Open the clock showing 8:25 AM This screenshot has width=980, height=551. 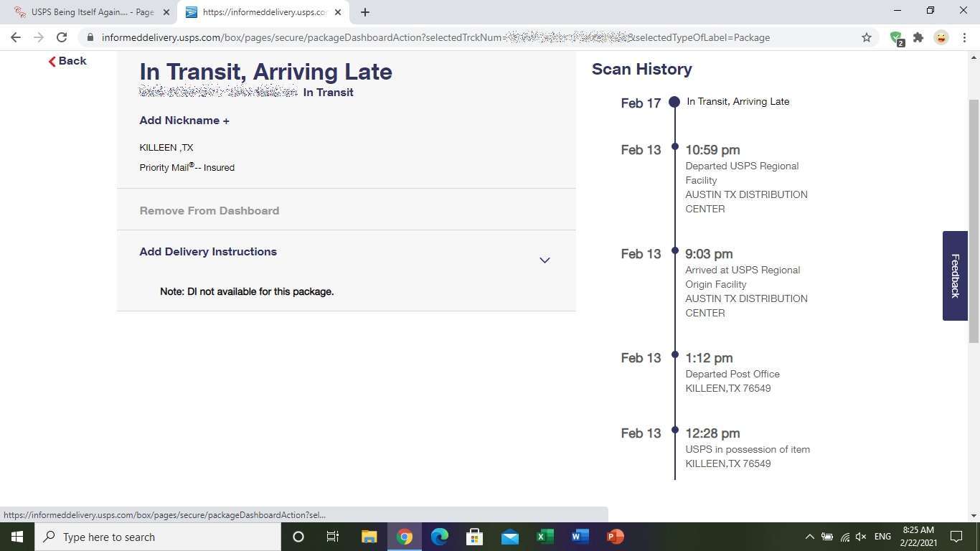[x=918, y=537]
